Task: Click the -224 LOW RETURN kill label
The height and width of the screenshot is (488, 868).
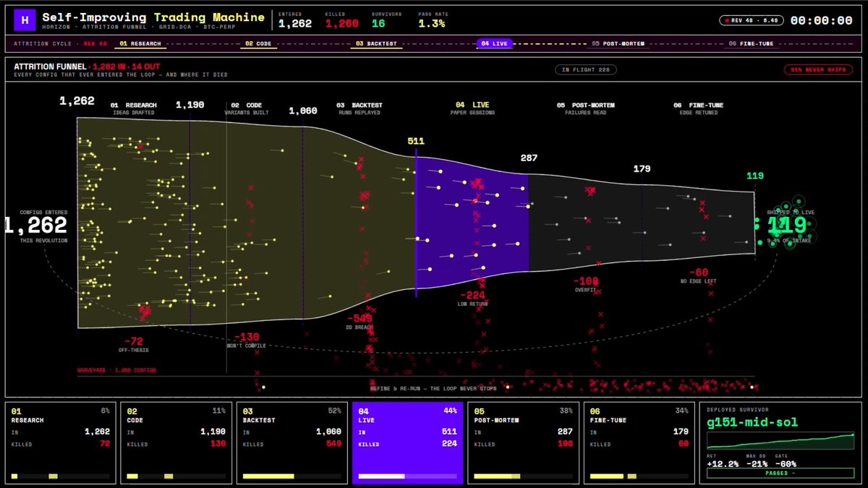Action: (472, 298)
